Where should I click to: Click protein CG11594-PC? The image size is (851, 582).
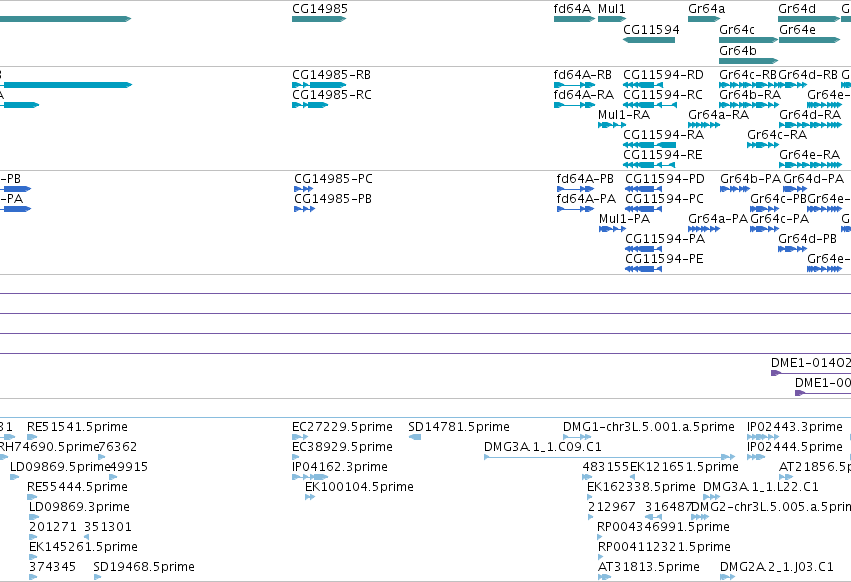(x=643, y=209)
